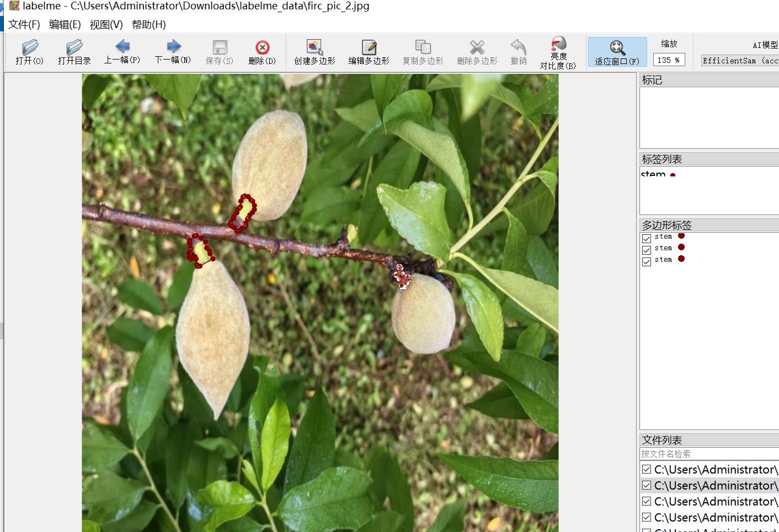Toggle visibility of the third stem polygon
The height and width of the screenshot is (532, 779).
647,261
